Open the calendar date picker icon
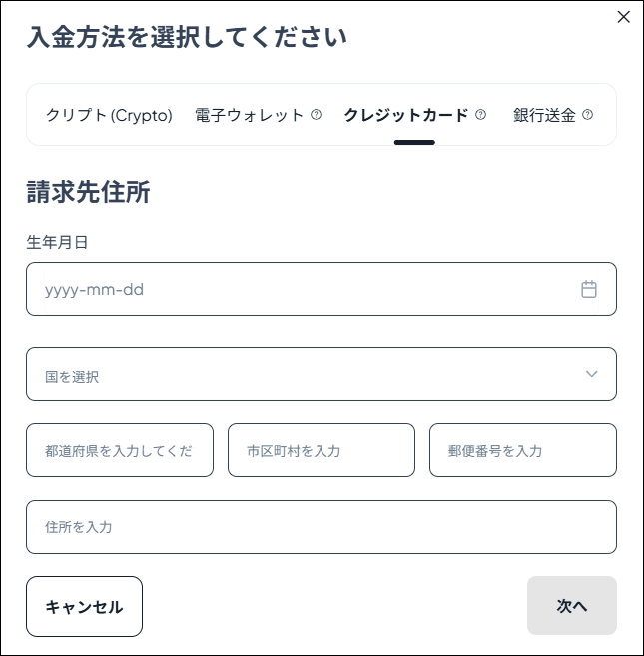 589,289
